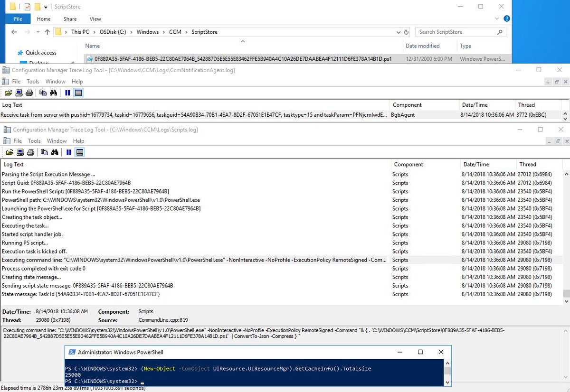The height and width of the screenshot is (392, 570).
Task: Select Quick access in navigation pane
Action: 41,53
